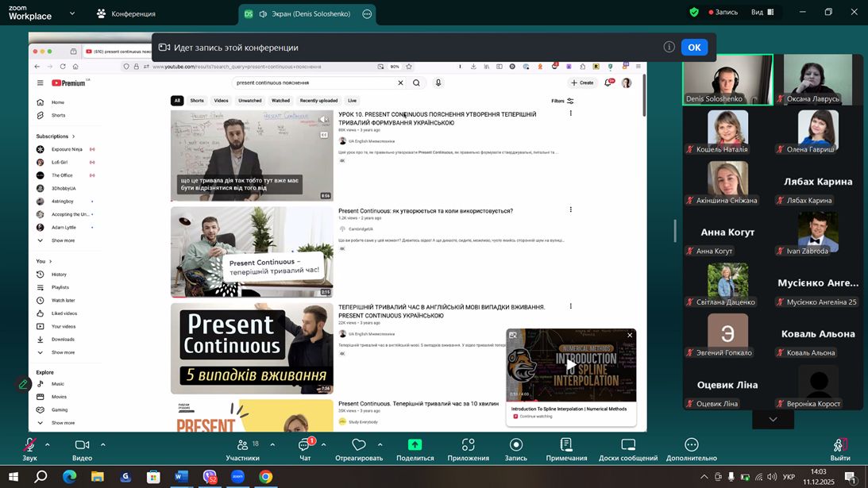Open the Participants list
Viewport: 868px width, 488px height.
[242, 445]
